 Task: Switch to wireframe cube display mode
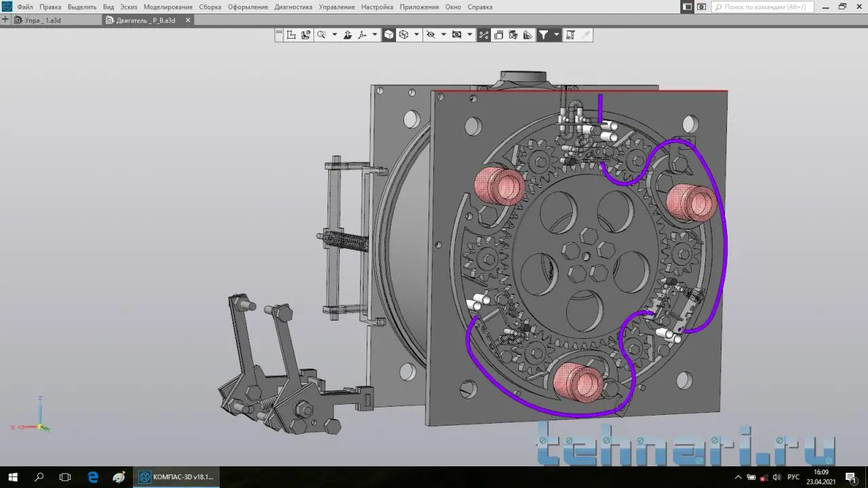403,35
